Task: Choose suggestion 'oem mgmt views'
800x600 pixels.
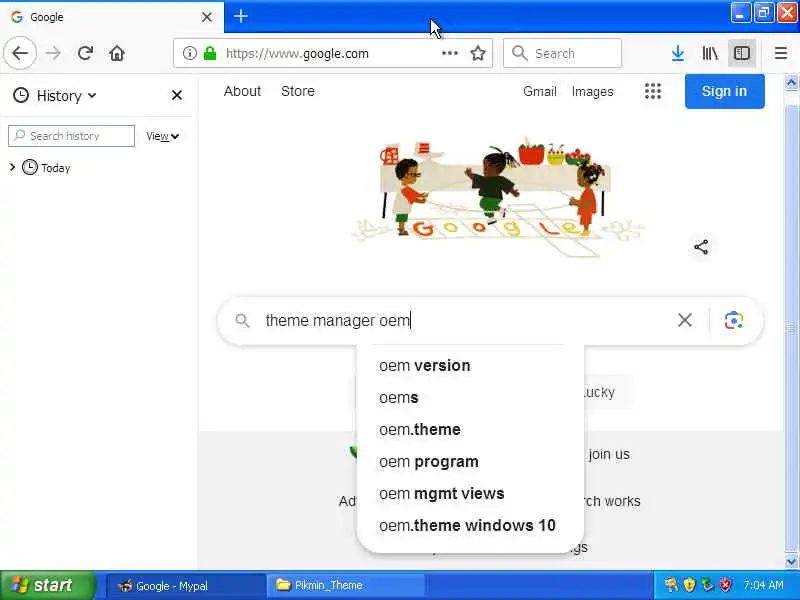Action: [470, 494]
